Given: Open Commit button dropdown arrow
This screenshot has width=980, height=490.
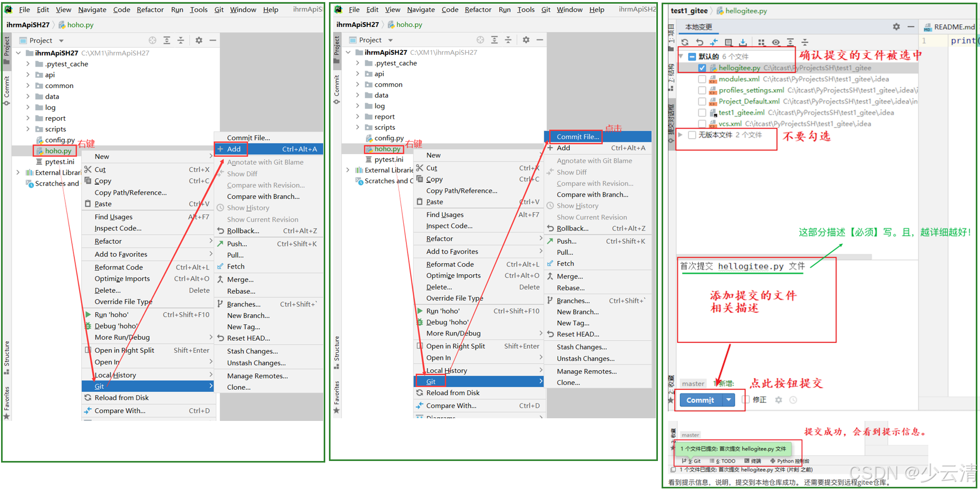Looking at the screenshot, I should click(x=729, y=400).
